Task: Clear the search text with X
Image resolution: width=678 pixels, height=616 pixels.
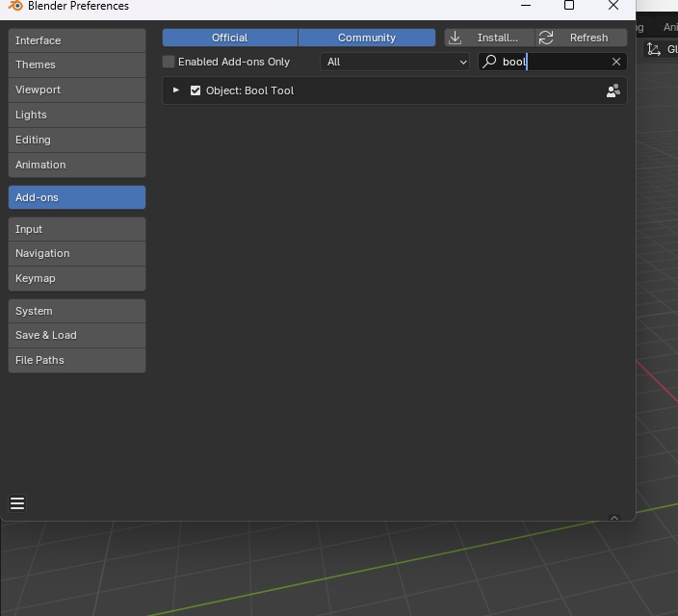Action: click(616, 62)
